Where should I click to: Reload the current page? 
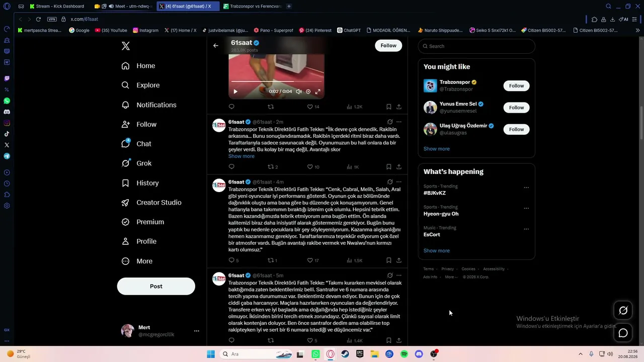click(x=38, y=19)
